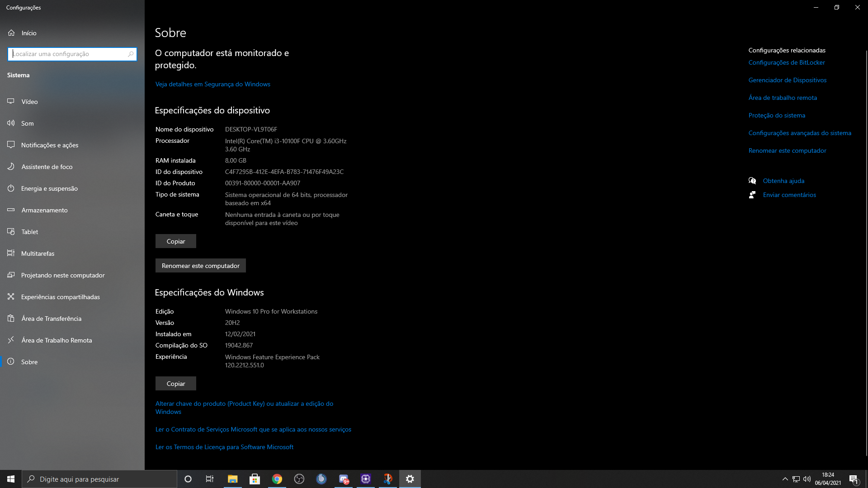Open Discord from taskbar
Screen dimensions: 868x488
pyautogui.click(x=344, y=479)
